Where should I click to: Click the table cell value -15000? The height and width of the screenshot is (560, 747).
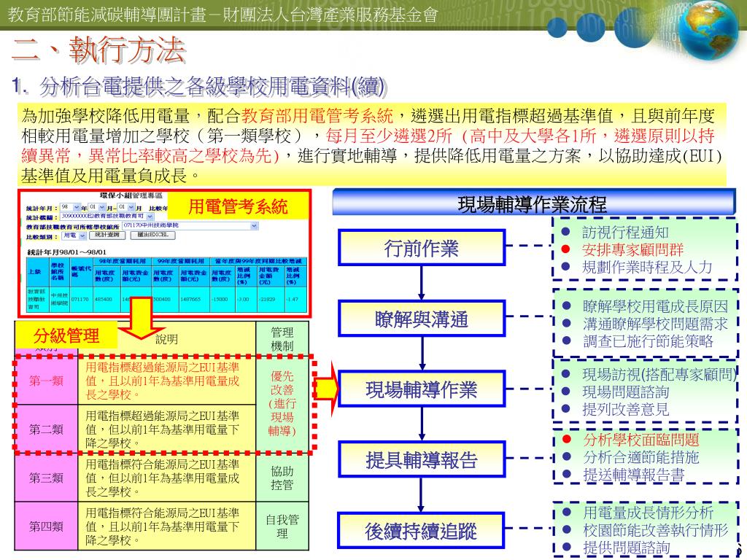(220, 299)
